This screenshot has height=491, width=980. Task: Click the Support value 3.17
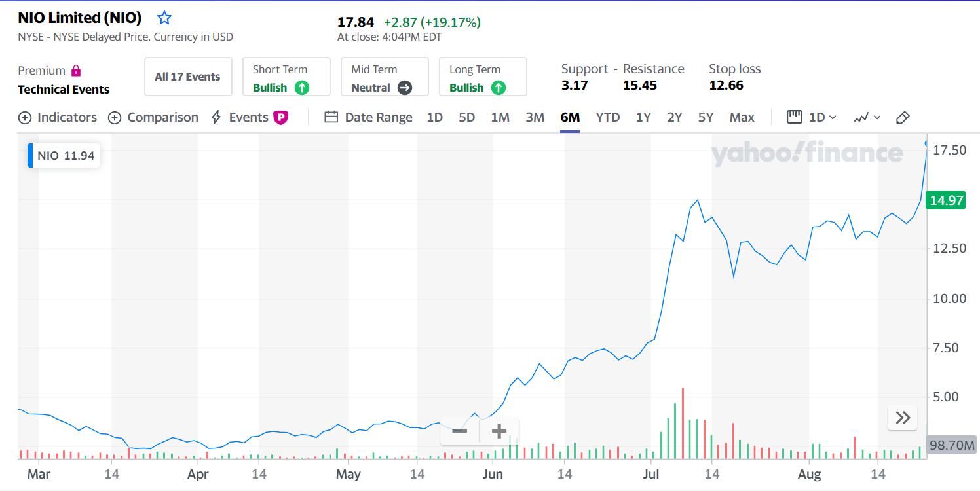(x=575, y=86)
